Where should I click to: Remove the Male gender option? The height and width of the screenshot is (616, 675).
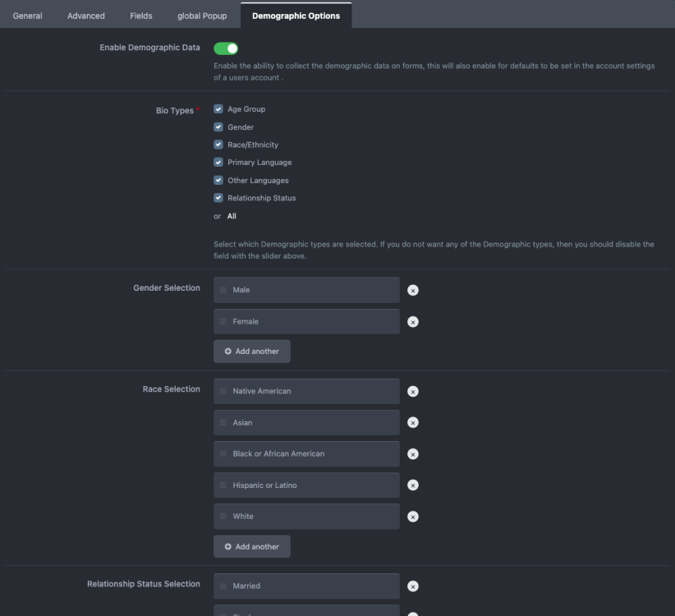[413, 290]
